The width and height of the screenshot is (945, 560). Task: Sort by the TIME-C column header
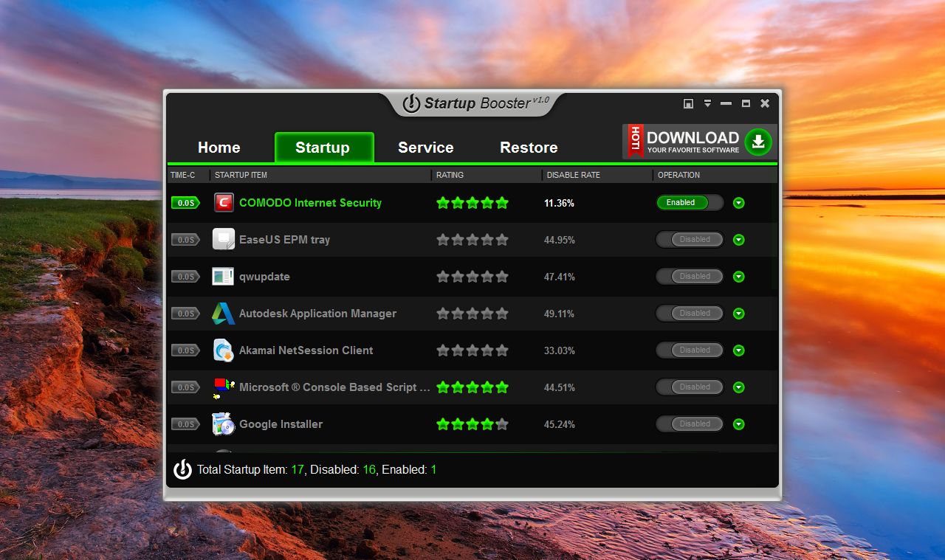point(182,175)
